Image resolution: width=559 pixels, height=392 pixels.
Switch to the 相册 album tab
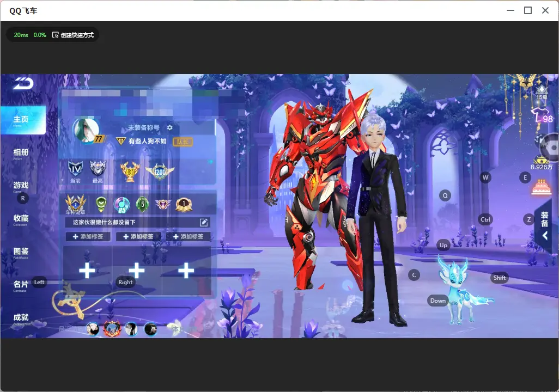pyautogui.click(x=21, y=153)
